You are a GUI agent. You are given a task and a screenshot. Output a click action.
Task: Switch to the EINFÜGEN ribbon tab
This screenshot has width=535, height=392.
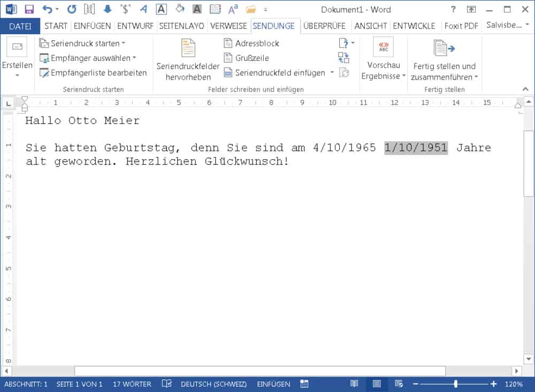(92, 26)
